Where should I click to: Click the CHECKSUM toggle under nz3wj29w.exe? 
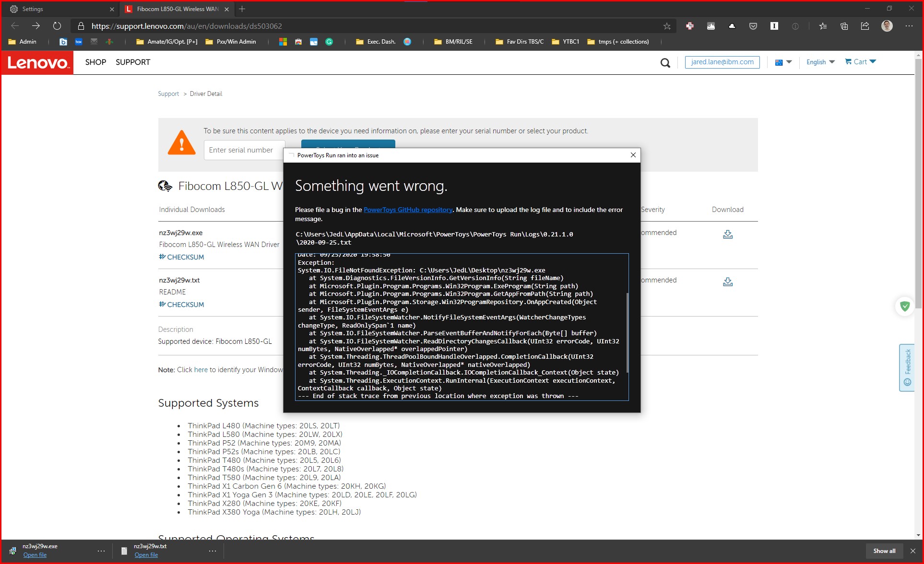[x=181, y=257]
